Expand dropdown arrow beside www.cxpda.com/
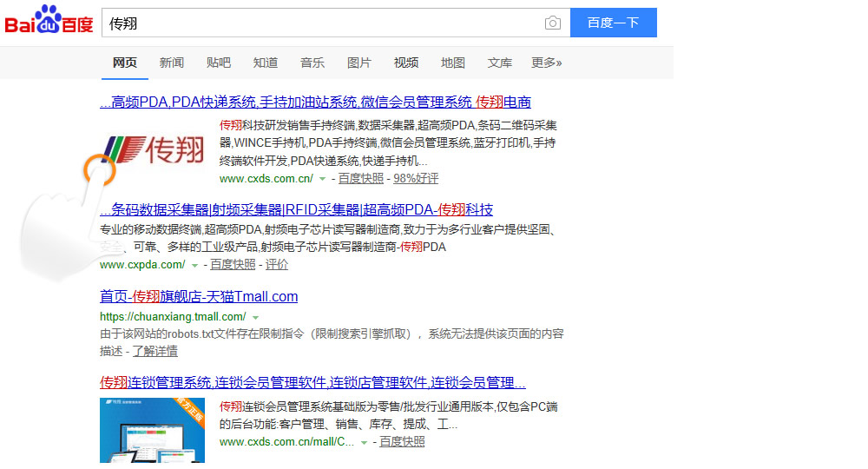The image size is (868, 469). pos(194,265)
